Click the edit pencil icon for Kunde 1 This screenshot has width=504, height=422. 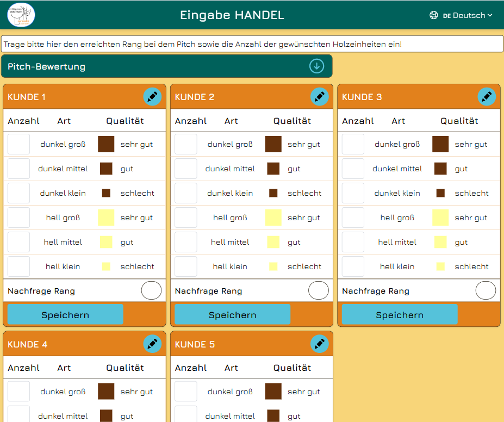152,97
